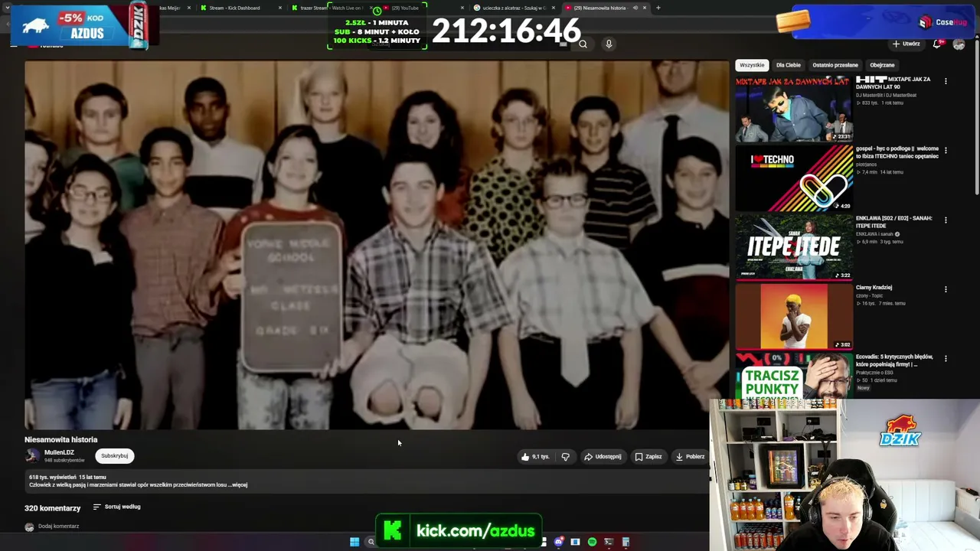The width and height of the screenshot is (980, 551).
Task: Open the ENKLAWA [S02 | E02] video title
Action: pyautogui.click(x=893, y=222)
